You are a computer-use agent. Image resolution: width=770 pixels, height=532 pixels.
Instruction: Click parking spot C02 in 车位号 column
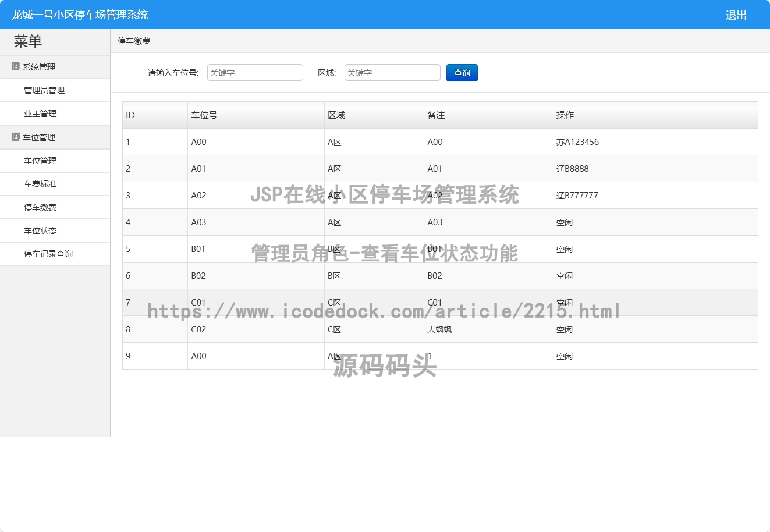click(198, 329)
